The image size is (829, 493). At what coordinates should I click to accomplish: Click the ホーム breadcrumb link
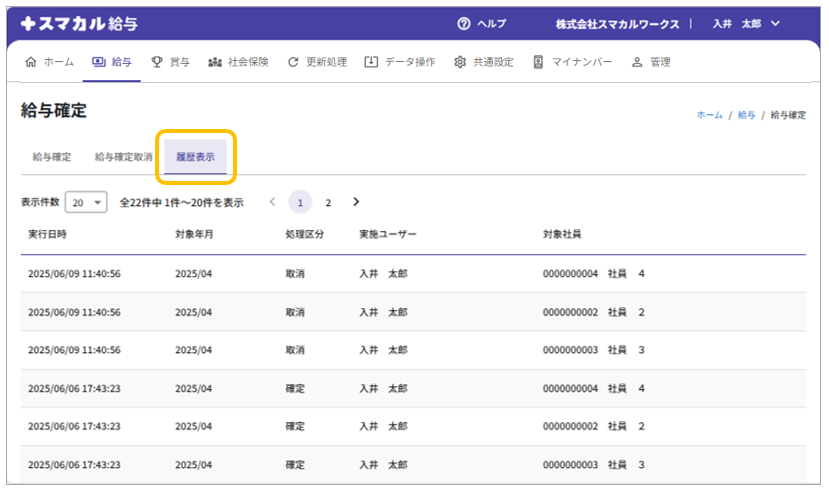click(709, 116)
